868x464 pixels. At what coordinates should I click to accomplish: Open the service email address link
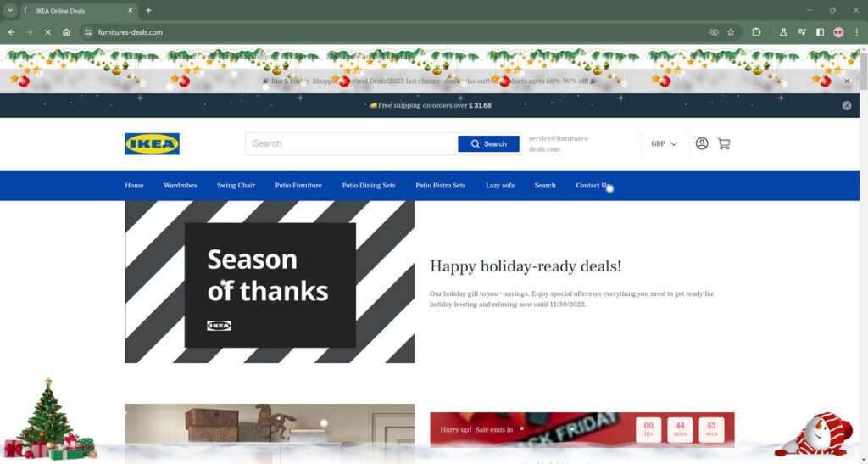point(559,143)
